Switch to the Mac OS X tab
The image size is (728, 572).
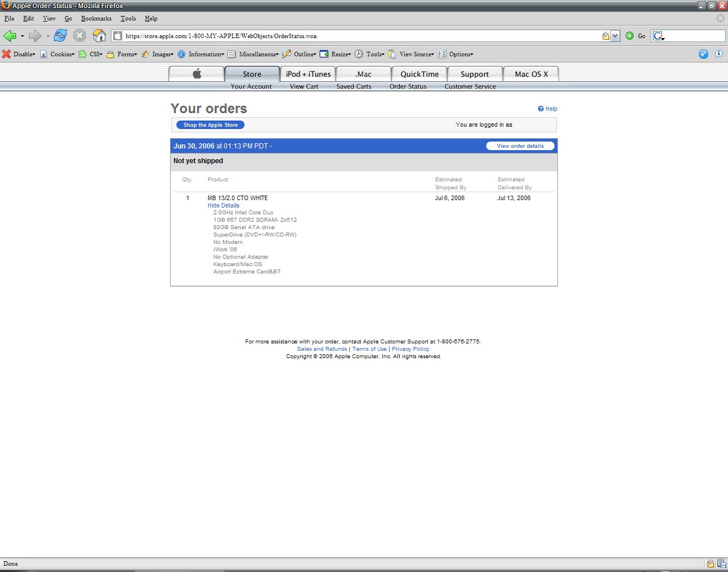click(x=531, y=74)
